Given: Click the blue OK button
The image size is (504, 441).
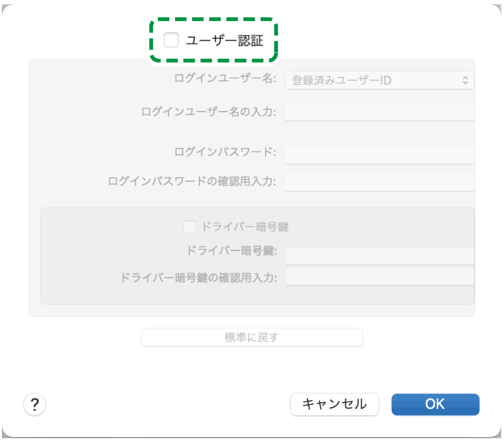Looking at the screenshot, I should (435, 404).
